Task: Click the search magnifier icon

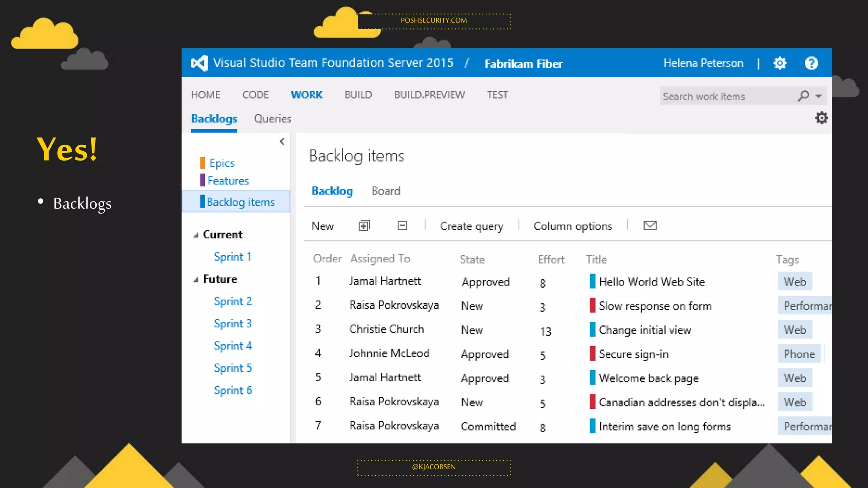Action: point(803,96)
